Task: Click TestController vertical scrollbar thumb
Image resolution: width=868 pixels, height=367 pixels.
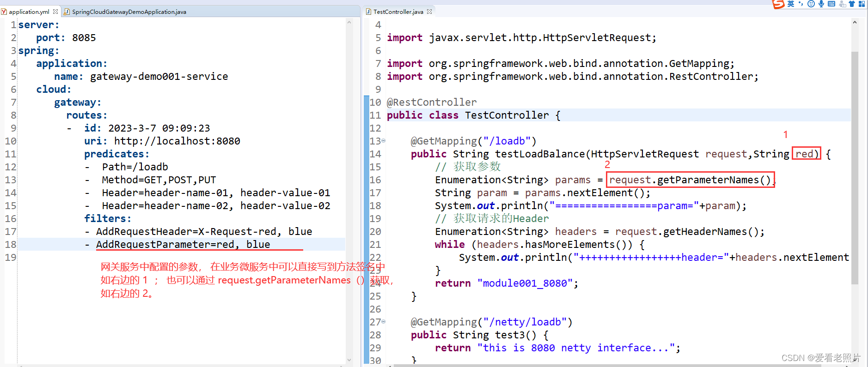Action: pyautogui.click(x=855, y=168)
